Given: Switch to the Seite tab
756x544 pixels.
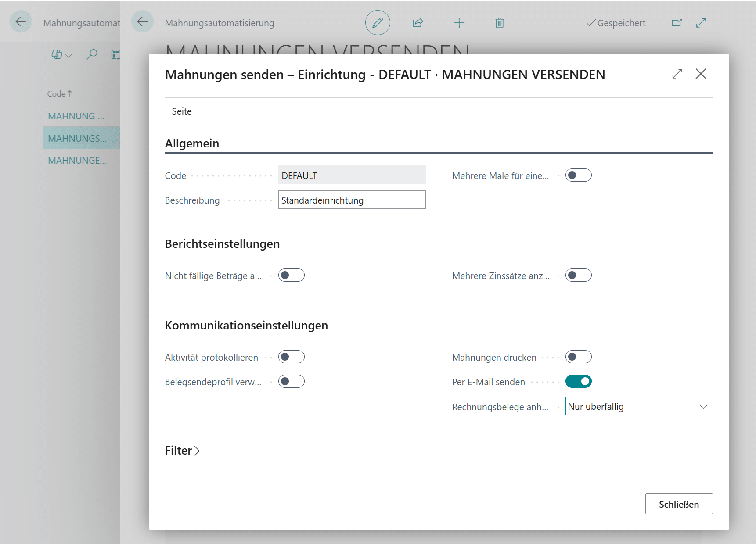Looking at the screenshot, I should [x=181, y=111].
